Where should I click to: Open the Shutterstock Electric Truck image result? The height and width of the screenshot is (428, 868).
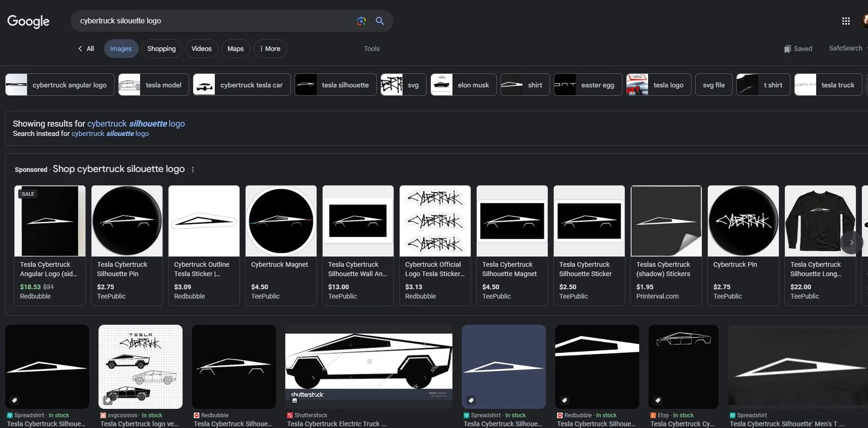coord(369,367)
